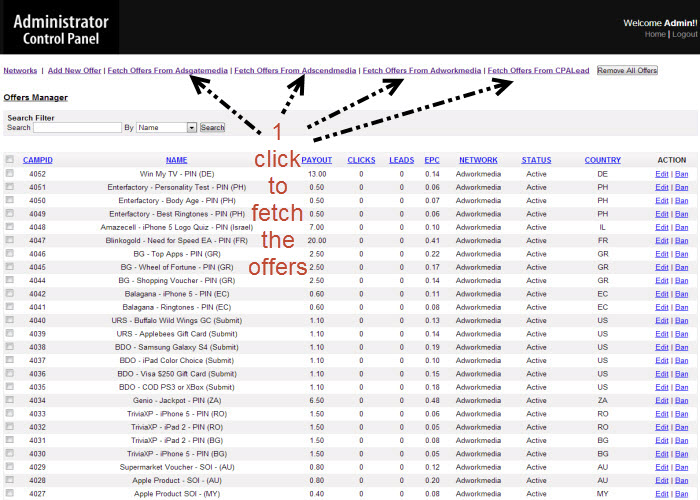The width and height of the screenshot is (700, 500).
Task: Edit campaign 4027 Apple Product MY
Action: pyautogui.click(x=662, y=494)
